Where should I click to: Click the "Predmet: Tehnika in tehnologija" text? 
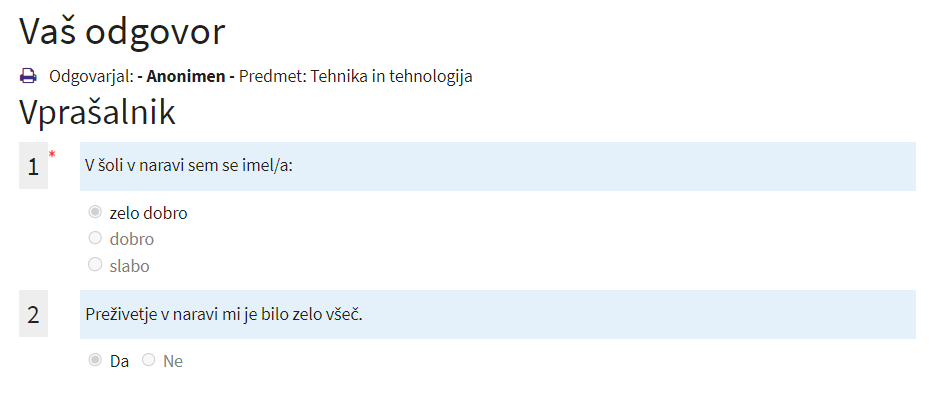[x=356, y=77]
